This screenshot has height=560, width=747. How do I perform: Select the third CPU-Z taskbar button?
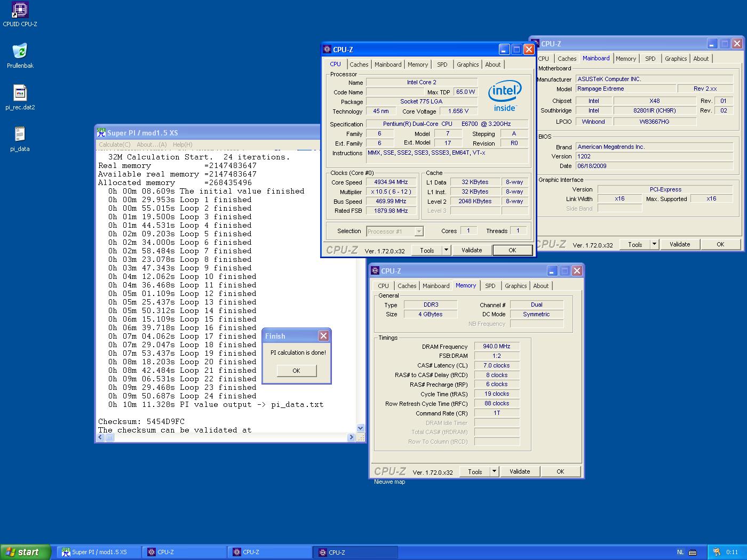355,552
